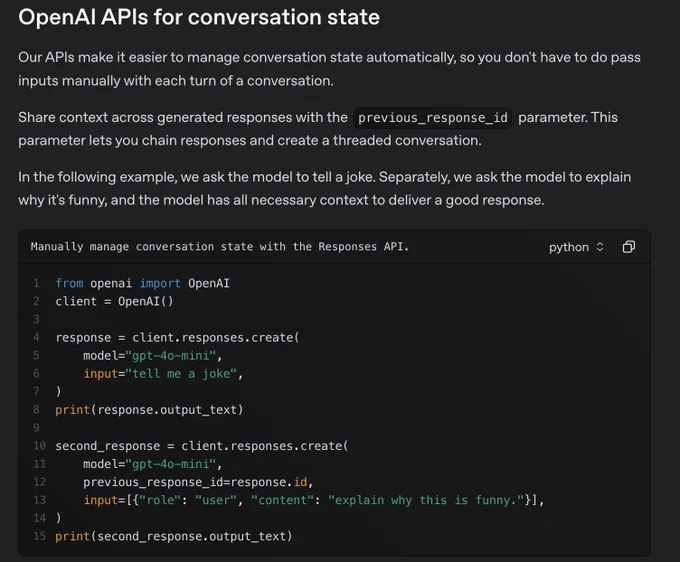Image resolution: width=680 pixels, height=562 pixels.
Task: Click the heading 'OpenAI APIs for conversation state'
Action: [199, 17]
